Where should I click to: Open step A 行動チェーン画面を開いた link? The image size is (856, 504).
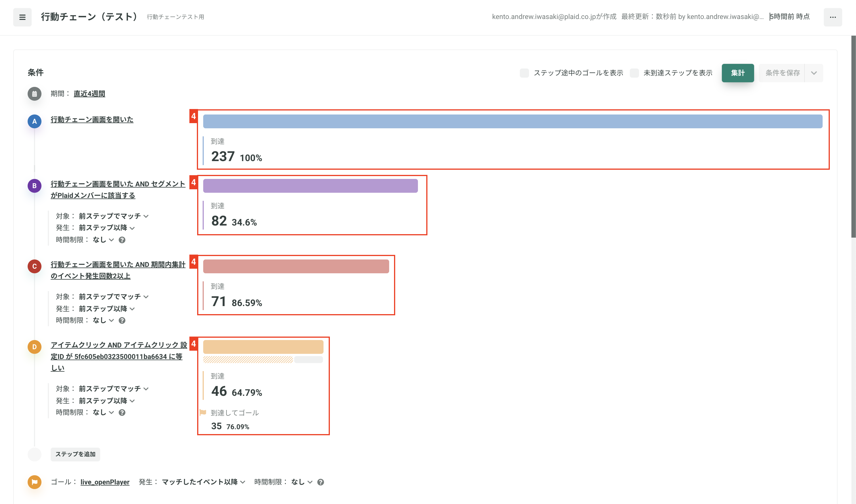tap(92, 120)
